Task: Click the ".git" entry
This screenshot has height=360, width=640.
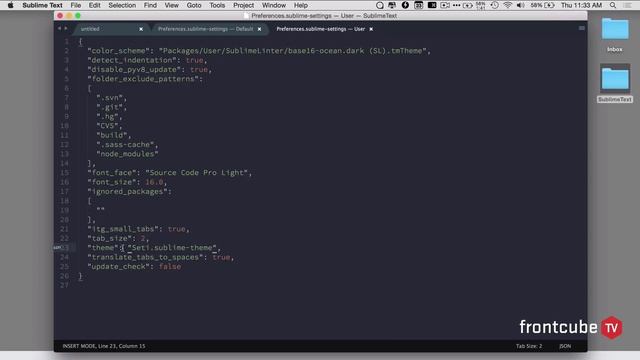Action: click(110, 107)
